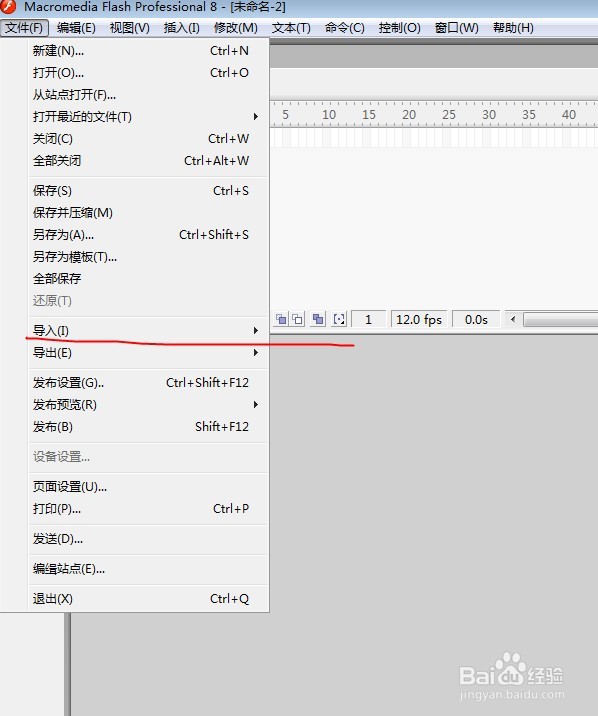Click frame 40 on the timeline ruler
This screenshot has width=598, height=716.
coord(569,115)
